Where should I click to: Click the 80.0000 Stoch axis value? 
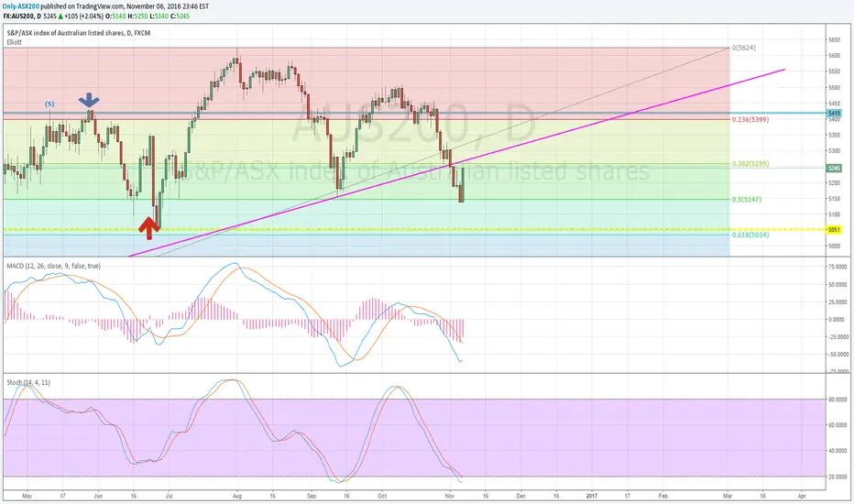[x=838, y=400]
